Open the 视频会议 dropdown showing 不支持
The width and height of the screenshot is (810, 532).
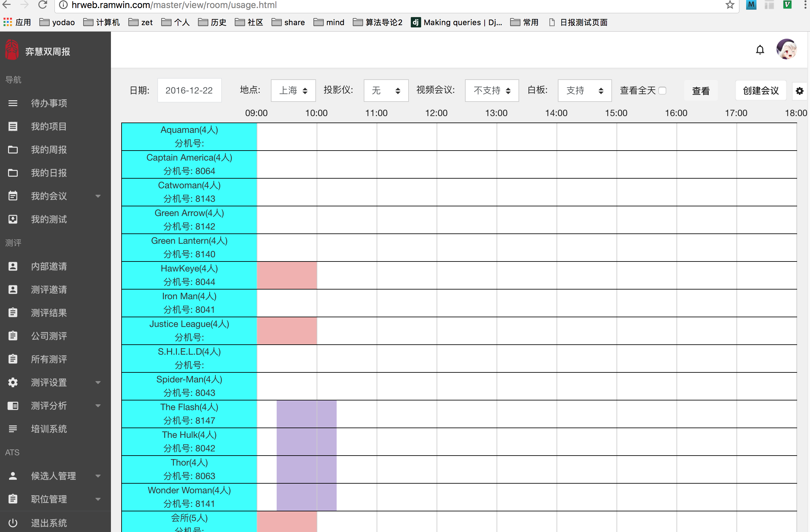(492, 91)
